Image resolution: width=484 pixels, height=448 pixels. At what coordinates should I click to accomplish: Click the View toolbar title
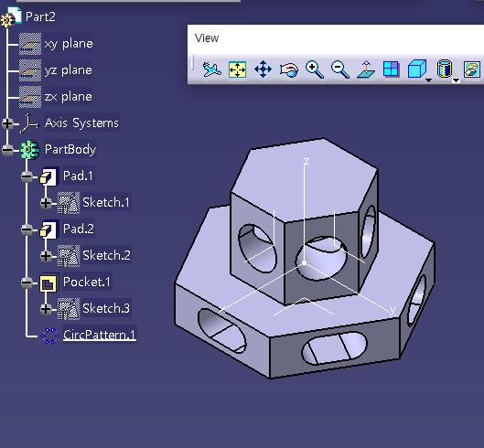(207, 38)
